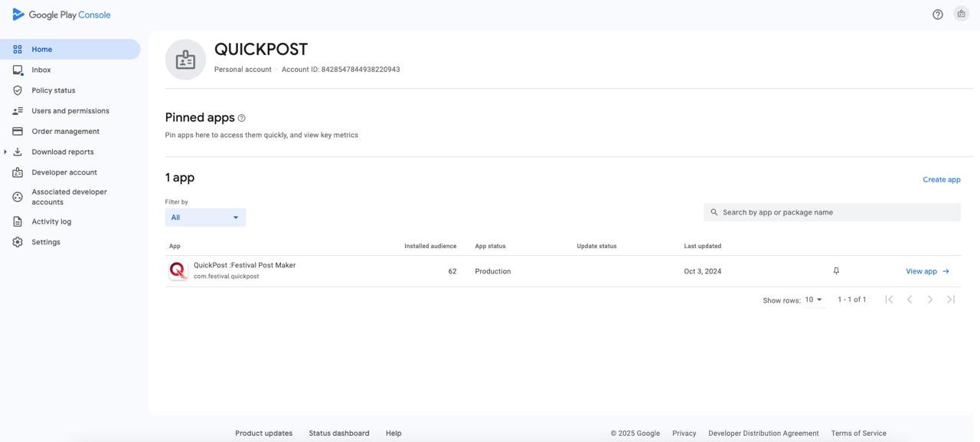Open the Filter by All dropdown
The image size is (980, 442).
coord(205,218)
